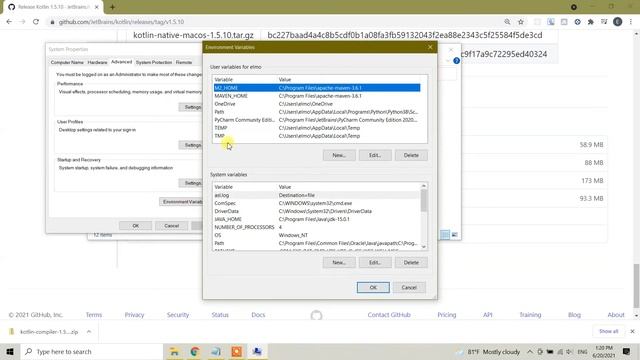Click System variables scrollbar thumb
The image size is (640, 360).
[424, 200]
